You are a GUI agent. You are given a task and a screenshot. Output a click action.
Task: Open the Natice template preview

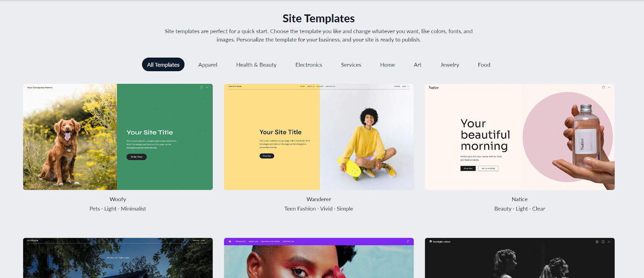pyautogui.click(x=520, y=137)
